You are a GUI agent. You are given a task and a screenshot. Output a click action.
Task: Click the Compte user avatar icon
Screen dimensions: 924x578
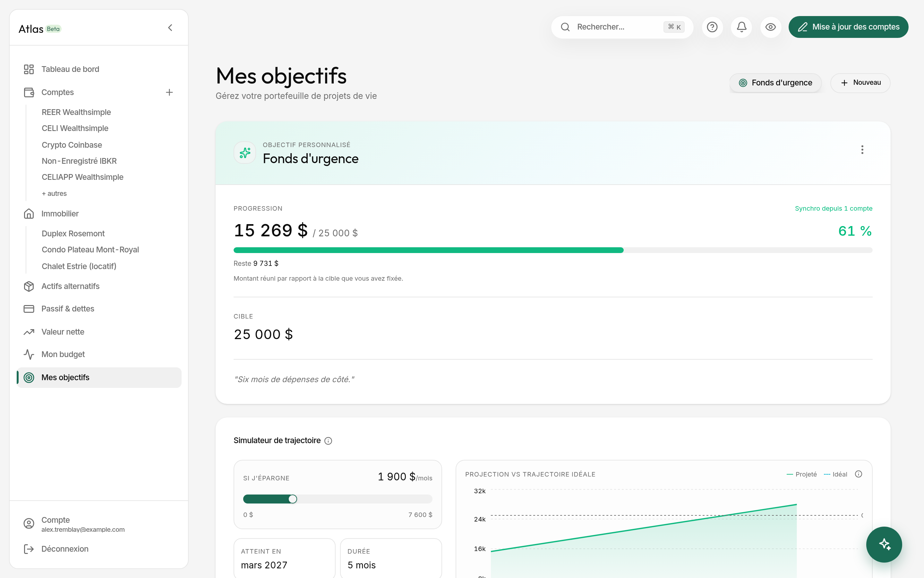coord(29,524)
